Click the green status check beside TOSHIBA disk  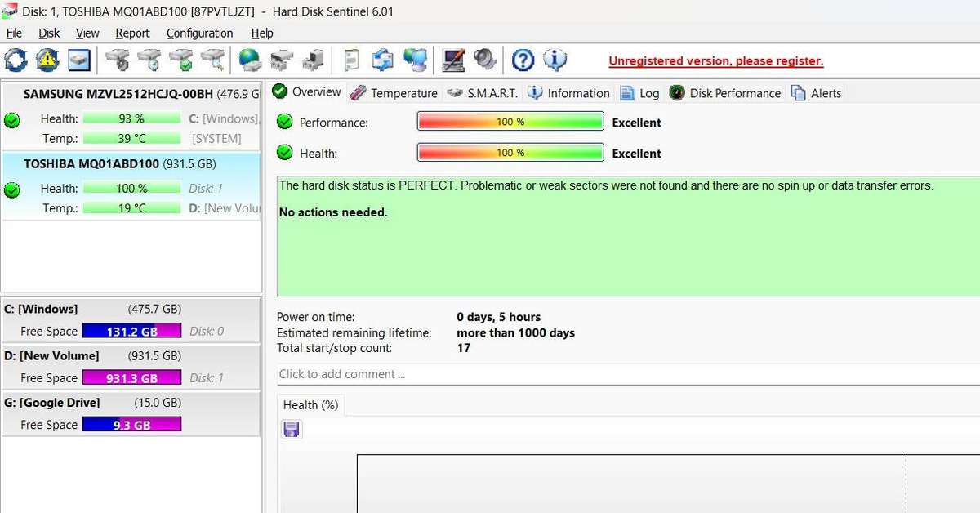click(x=11, y=190)
